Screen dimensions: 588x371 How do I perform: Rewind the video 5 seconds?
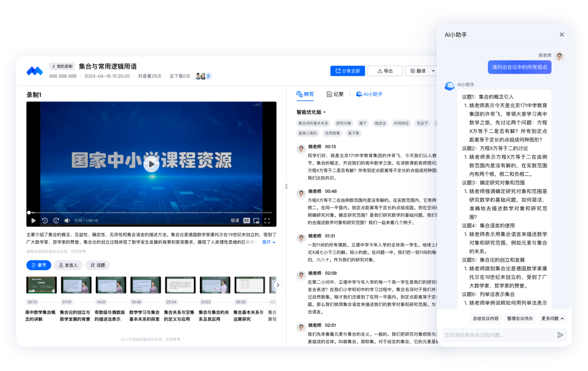click(x=45, y=221)
